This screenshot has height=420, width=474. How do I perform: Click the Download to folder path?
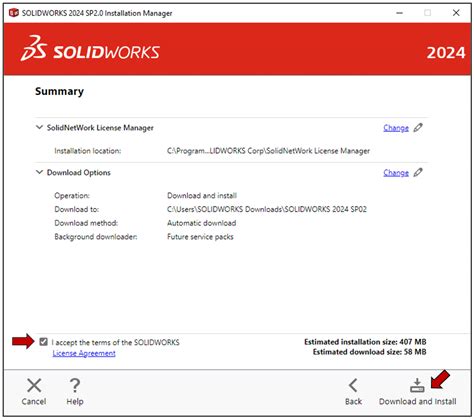point(267,209)
